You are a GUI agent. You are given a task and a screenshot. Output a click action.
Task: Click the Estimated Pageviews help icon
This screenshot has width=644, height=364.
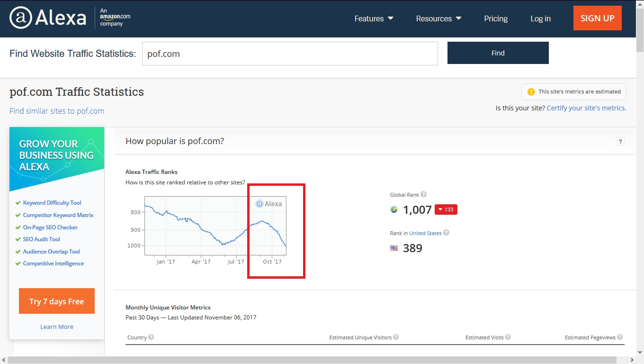(x=619, y=337)
